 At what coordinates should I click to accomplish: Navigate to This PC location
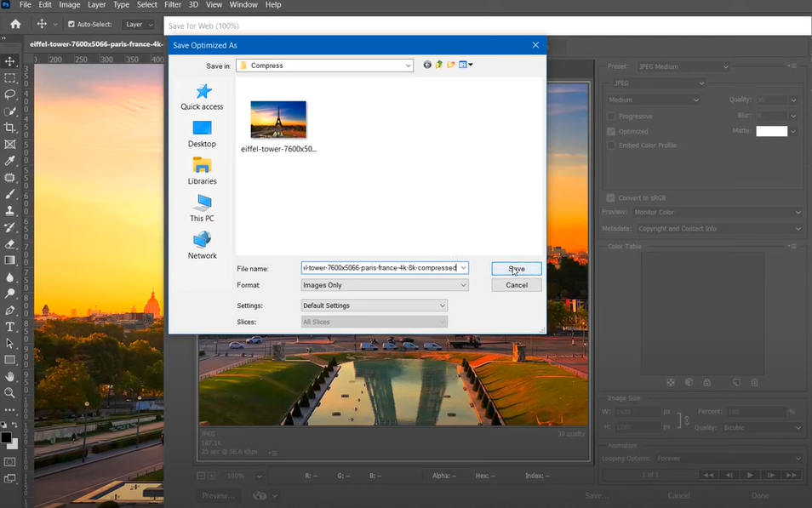pyautogui.click(x=202, y=208)
